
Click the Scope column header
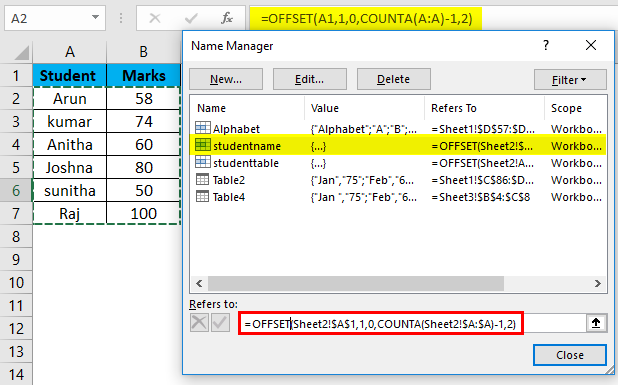(576, 108)
